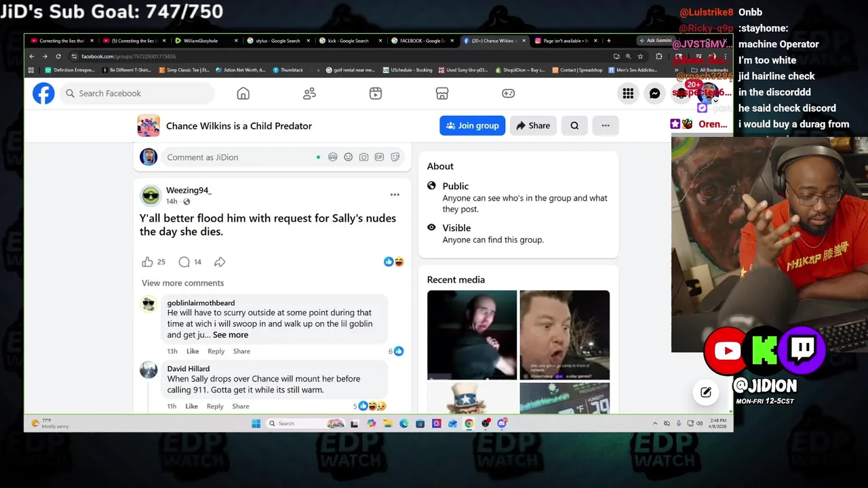Open Jidion Net Worth bookmark
The width and height of the screenshot is (868, 488).
pyautogui.click(x=241, y=70)
